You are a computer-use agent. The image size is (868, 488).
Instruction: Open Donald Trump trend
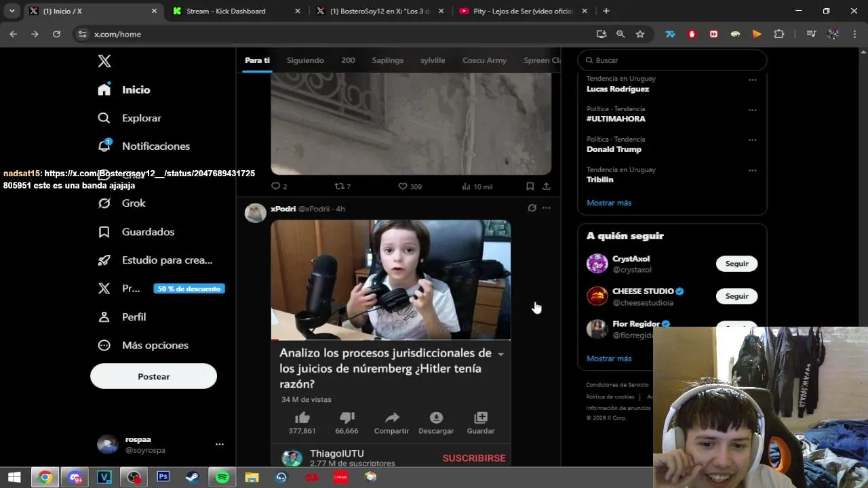[614, 149]
